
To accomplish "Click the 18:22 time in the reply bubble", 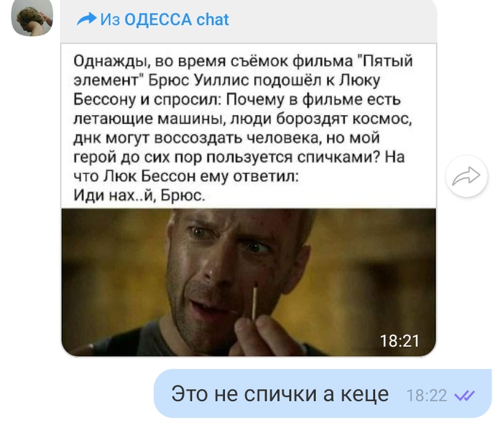I will click(427, 396).
